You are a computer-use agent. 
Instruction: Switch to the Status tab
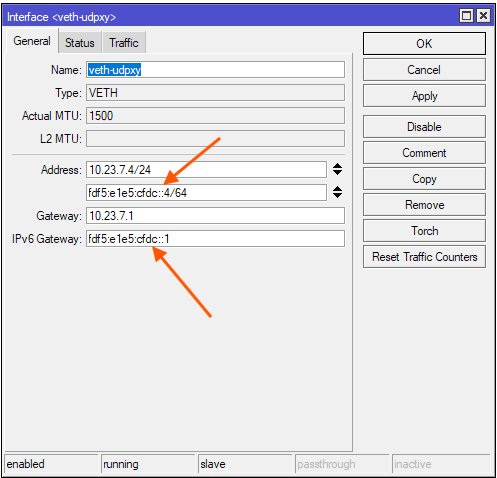(x=80, y=43)
